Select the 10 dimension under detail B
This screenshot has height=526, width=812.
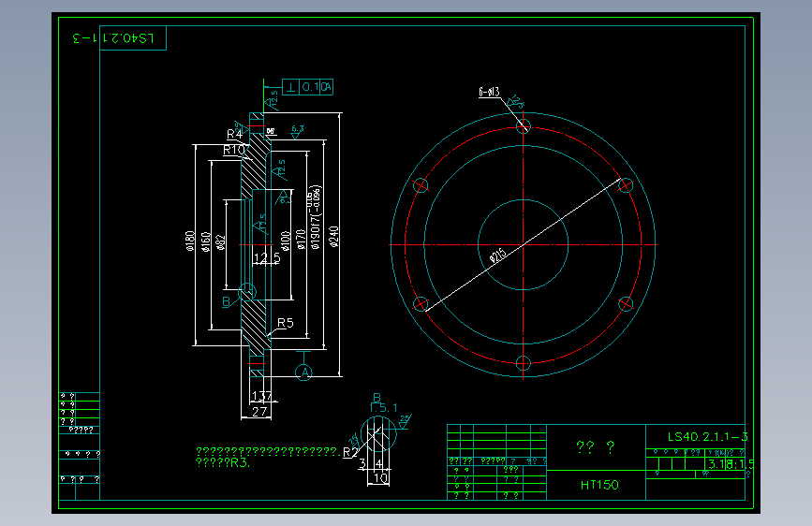pos(380,478)
